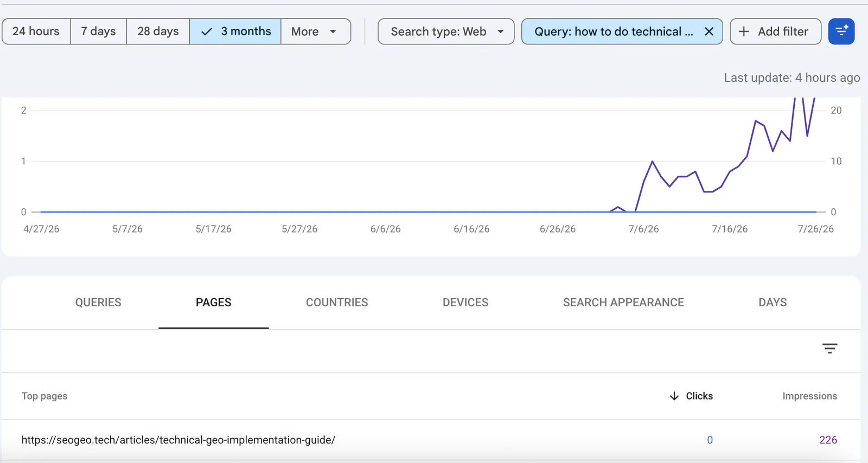Open the More date range dropdown
This screenshot has width=868, height=463.
316,31
